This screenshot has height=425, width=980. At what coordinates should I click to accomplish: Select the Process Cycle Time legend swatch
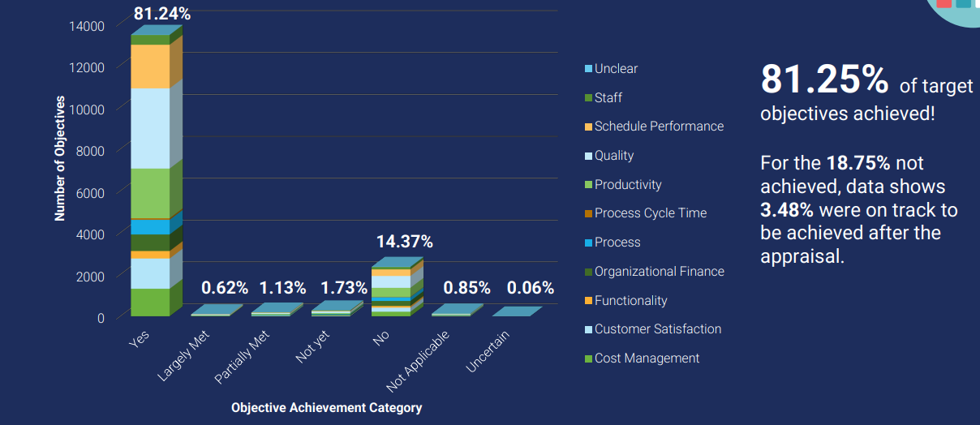(588, 213)
